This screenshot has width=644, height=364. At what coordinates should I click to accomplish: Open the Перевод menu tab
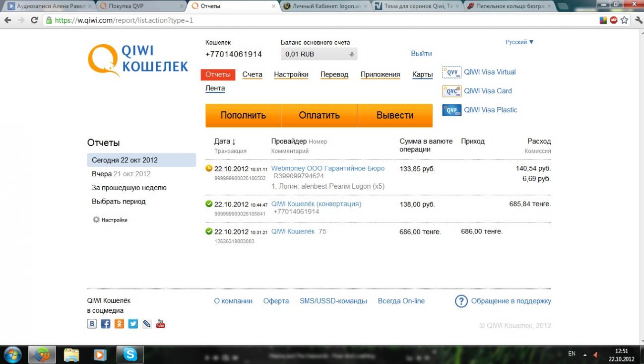click(x=334, y=74)
